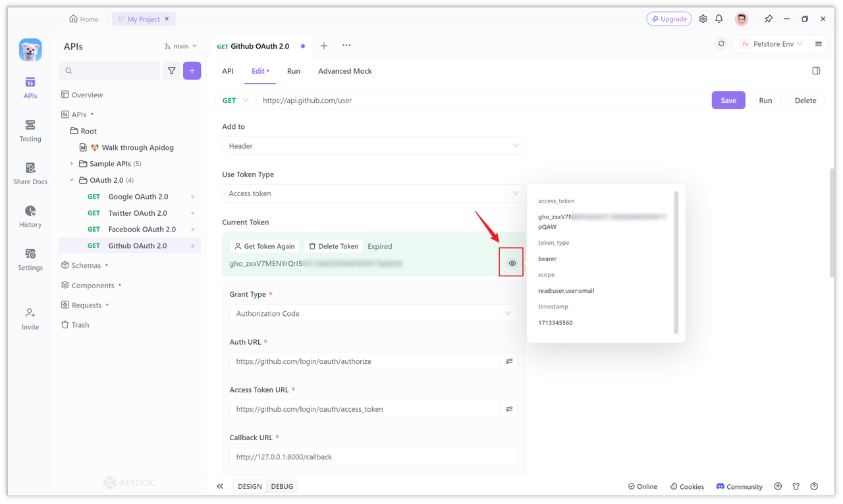The width and height of the screenshot is (843, 504).
Task: Click the filter icon beside search
Action: click(171, 70)
